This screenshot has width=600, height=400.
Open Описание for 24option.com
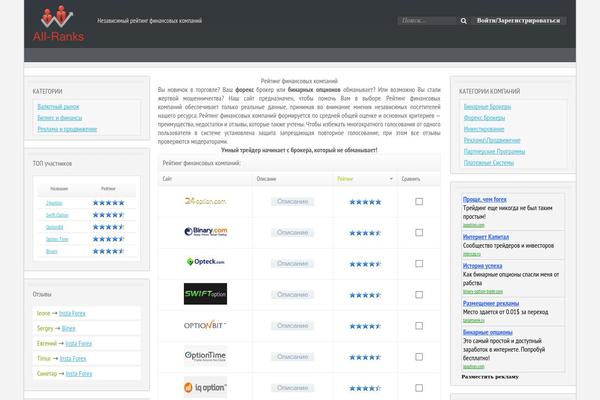292,201
